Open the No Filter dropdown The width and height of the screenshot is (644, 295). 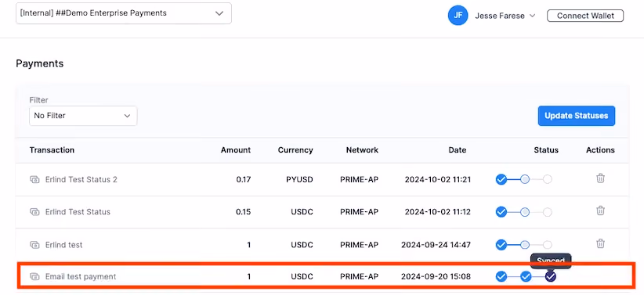[x=83, y=116]
